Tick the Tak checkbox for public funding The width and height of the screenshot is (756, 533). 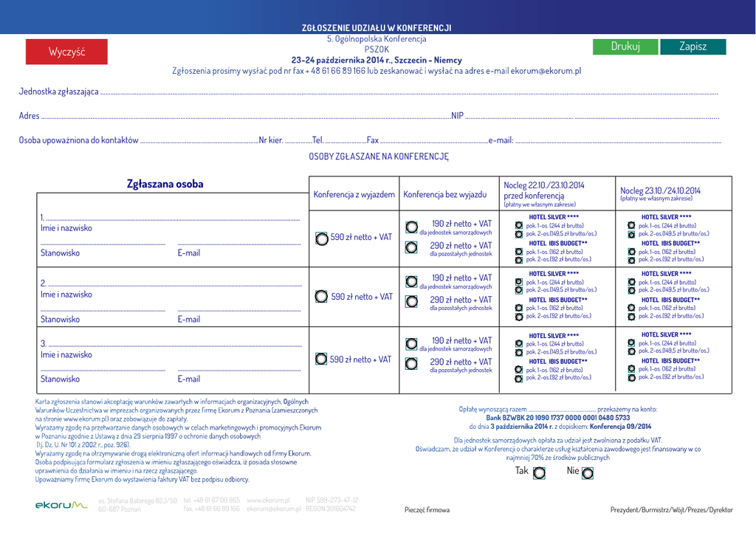(539, 472)
